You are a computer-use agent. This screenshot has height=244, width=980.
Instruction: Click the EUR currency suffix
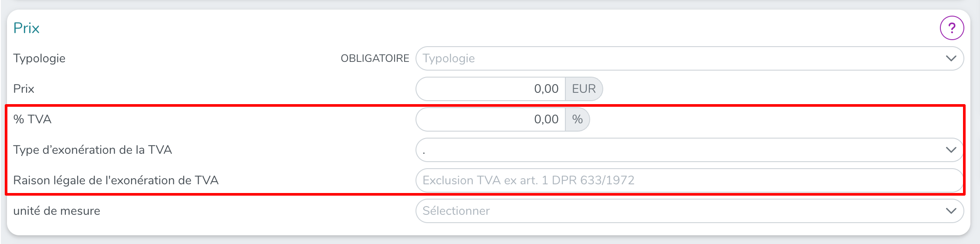pyautogui.click(x=584, y=89)
